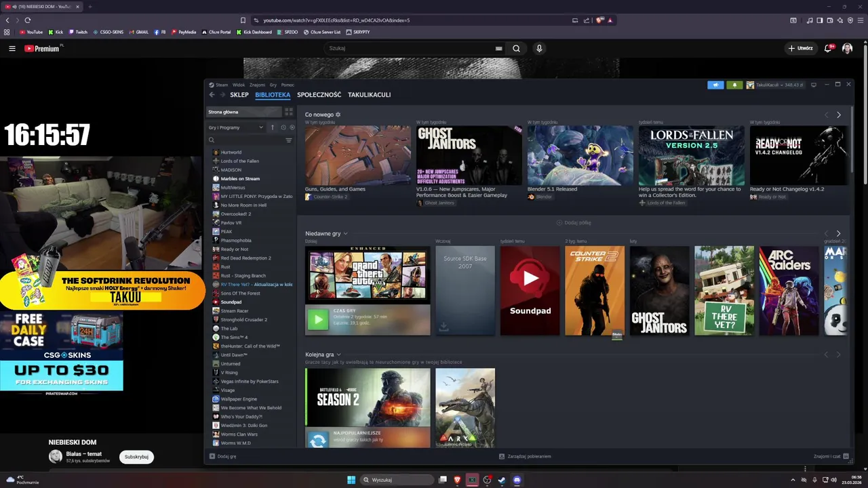868x488 pixels.
Task: Open Brave browser from taskbar
Action: click(x=457, y=480)
